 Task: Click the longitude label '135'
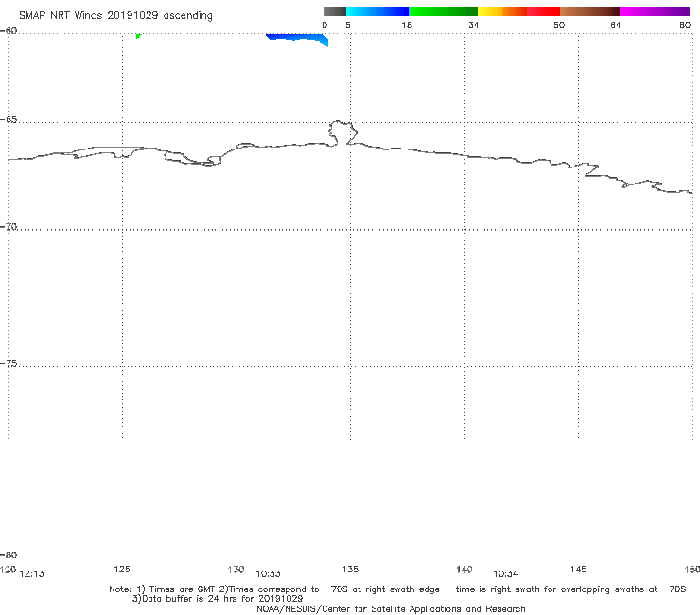(x=350, y=569)
